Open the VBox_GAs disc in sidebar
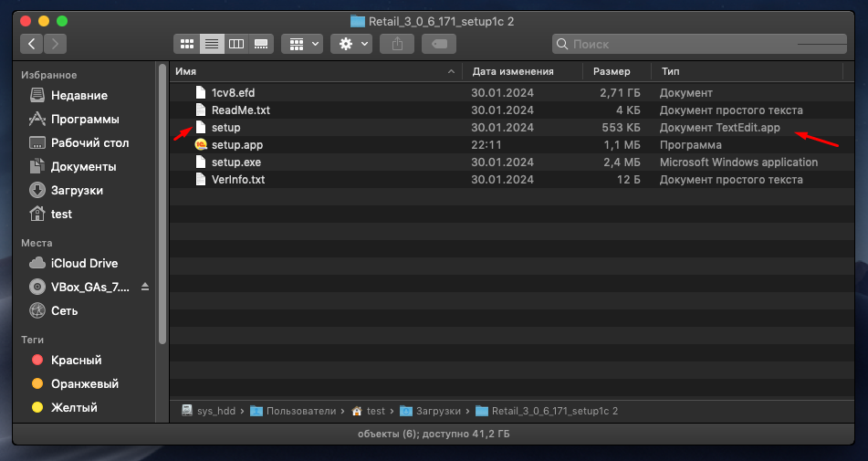The image size is (868, 461). click(80, 288)
